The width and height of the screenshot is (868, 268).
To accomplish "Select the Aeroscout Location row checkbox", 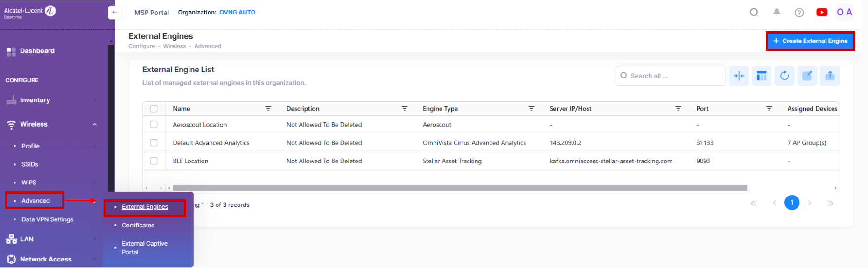I will [x=154, y=125].
